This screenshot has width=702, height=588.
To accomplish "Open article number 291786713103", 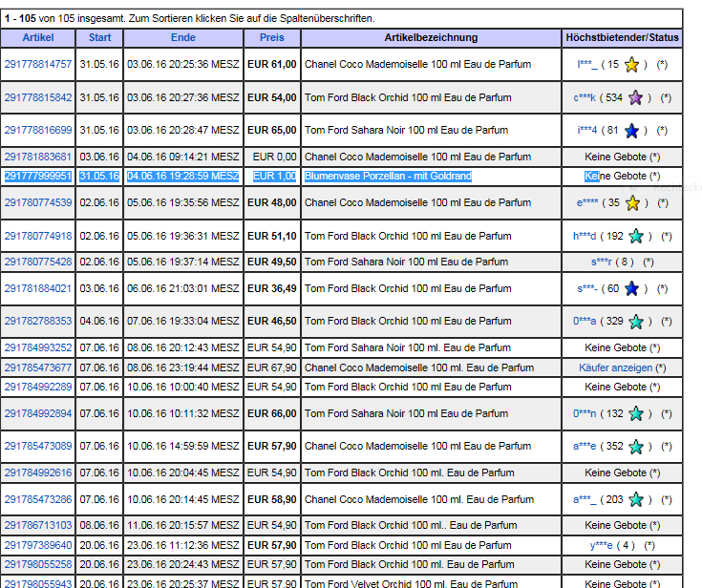I will (38, 525).
